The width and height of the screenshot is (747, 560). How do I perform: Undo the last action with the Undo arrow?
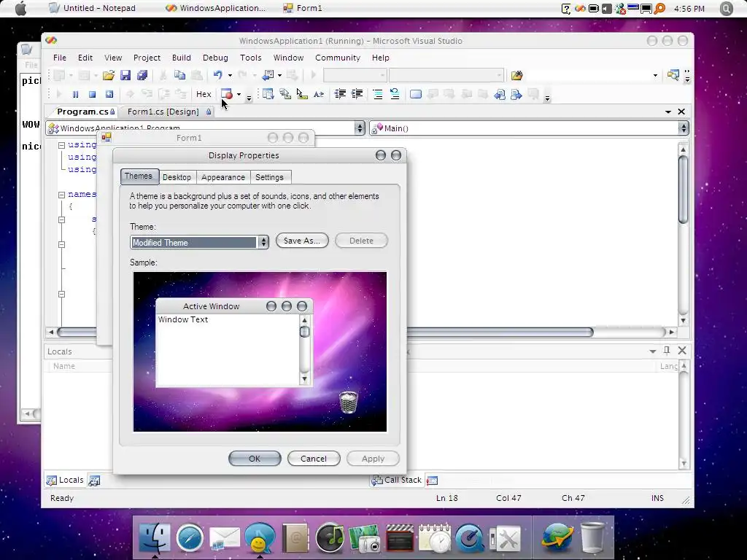click(217, 75)
